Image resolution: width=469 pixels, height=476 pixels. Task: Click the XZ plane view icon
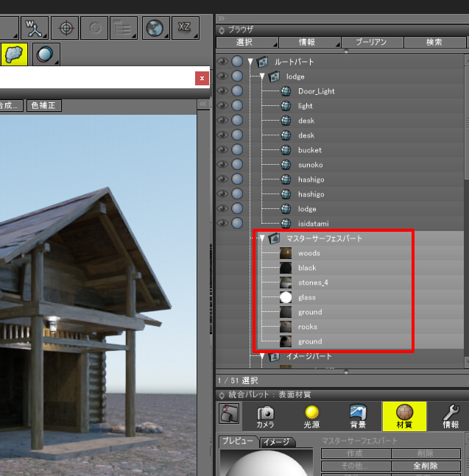[x=185, y=28]
